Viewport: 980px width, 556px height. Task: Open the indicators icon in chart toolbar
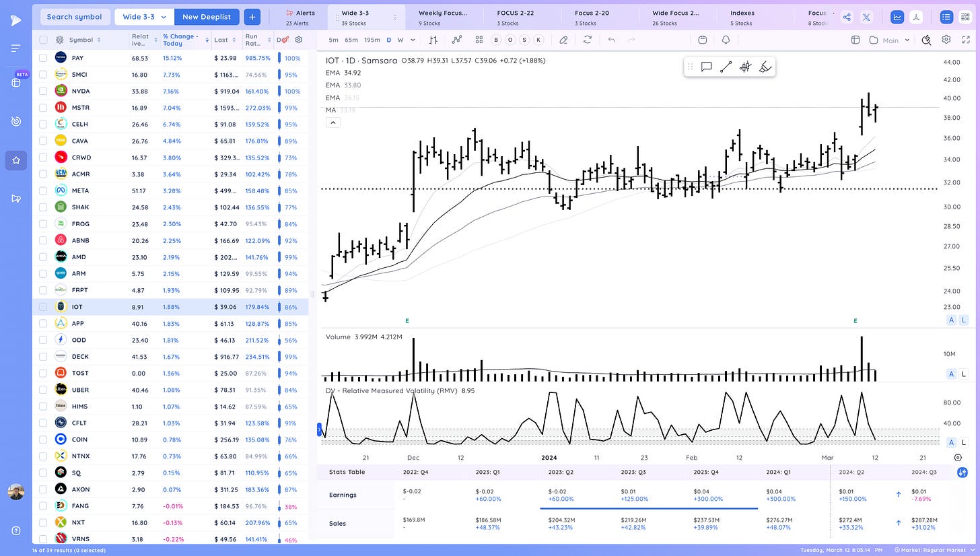457,40
